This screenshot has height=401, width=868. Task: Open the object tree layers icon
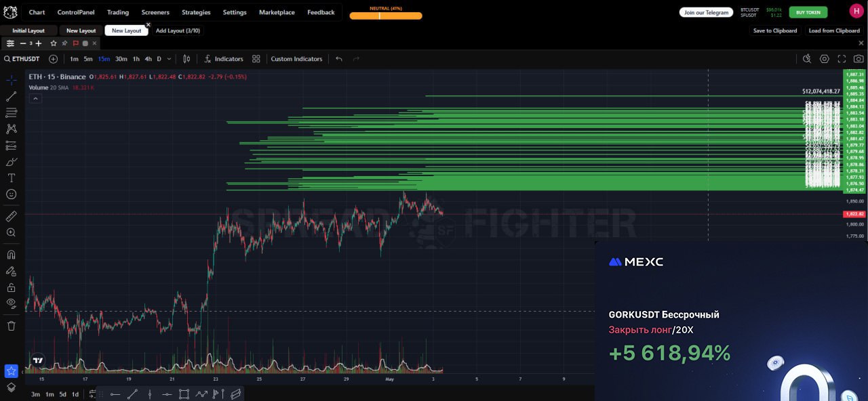[11, 387]
